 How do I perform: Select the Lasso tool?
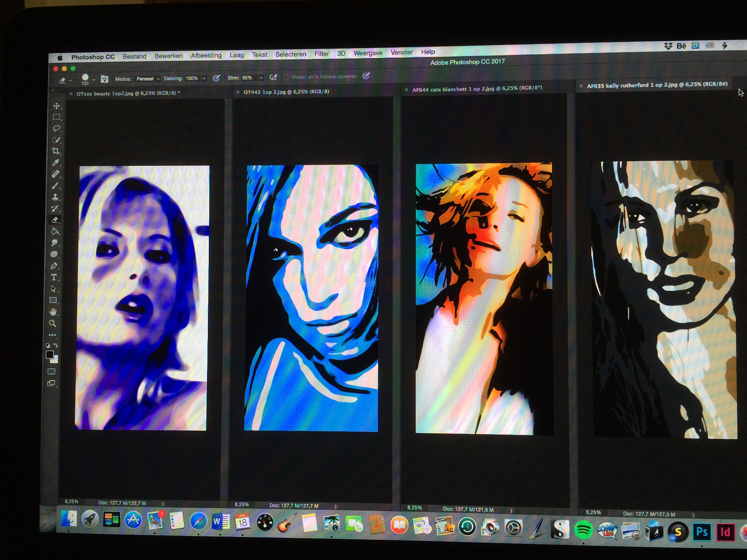56,128
